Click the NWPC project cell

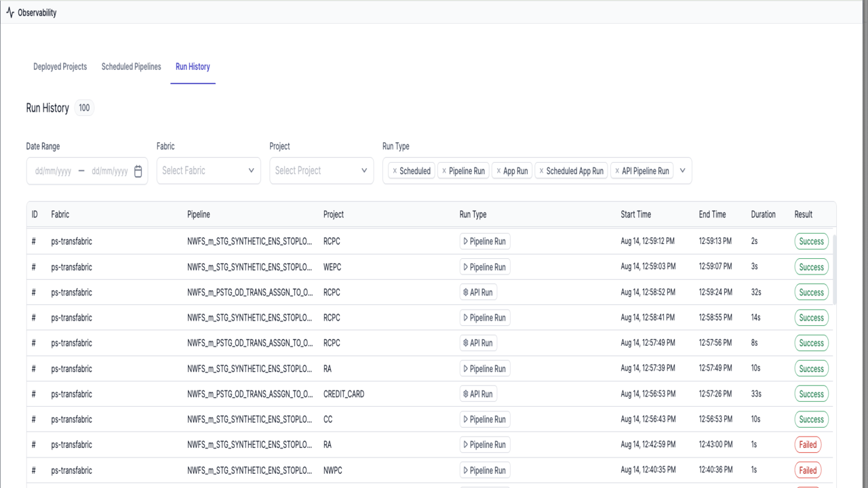click(333, 470)
